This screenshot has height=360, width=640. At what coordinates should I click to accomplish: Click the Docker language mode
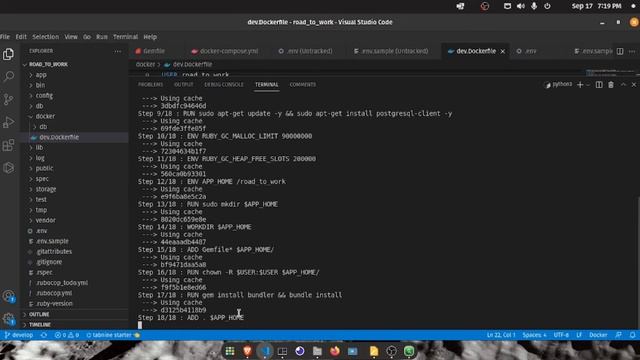tap(598, 335)
